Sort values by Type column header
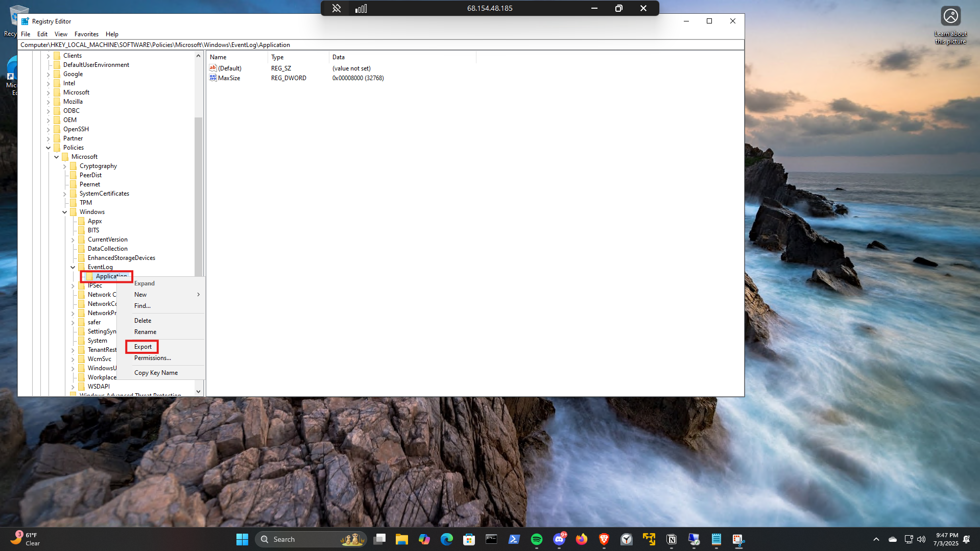 pyautogui.click(x=277, y=57)
